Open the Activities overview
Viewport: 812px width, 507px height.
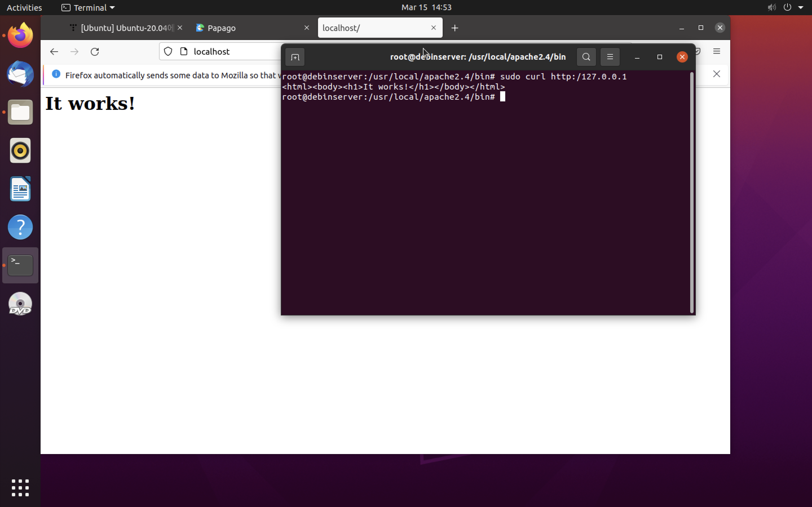[x=24, y=7]
